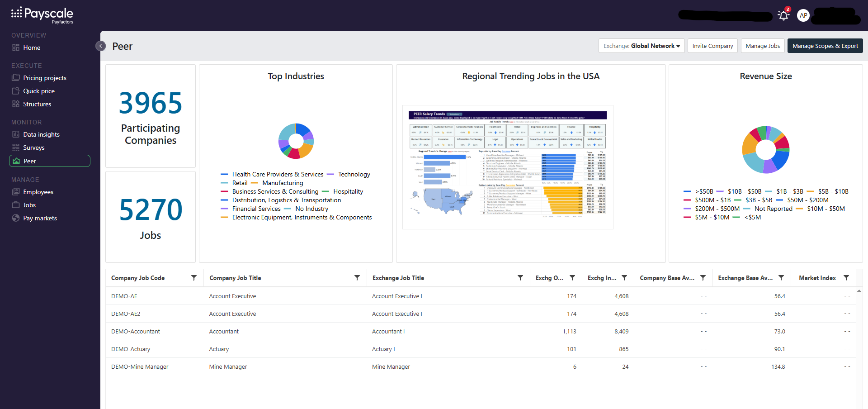Filter the Market Index column

[x=846, y=278]
